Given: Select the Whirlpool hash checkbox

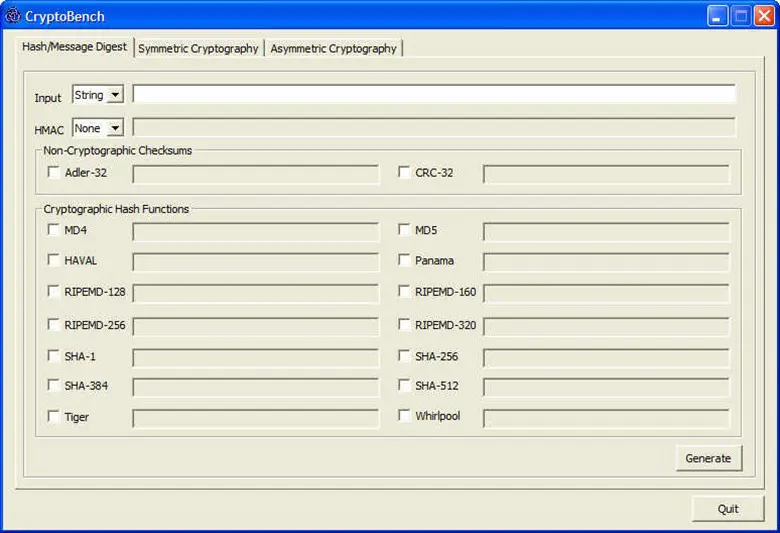Looking at the screenshot, I should [405, 415].
